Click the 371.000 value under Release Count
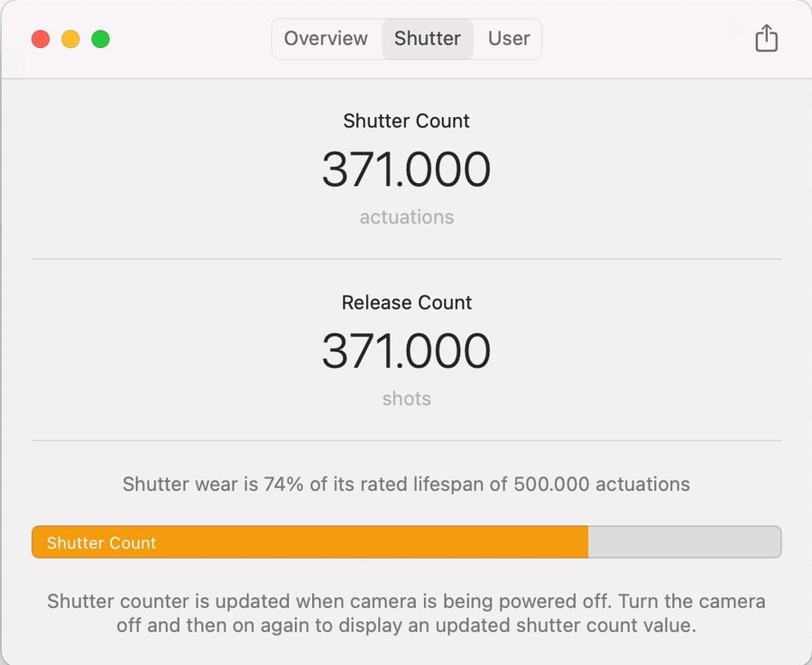Screen dimensions: 812x665 tap(406, 351)
